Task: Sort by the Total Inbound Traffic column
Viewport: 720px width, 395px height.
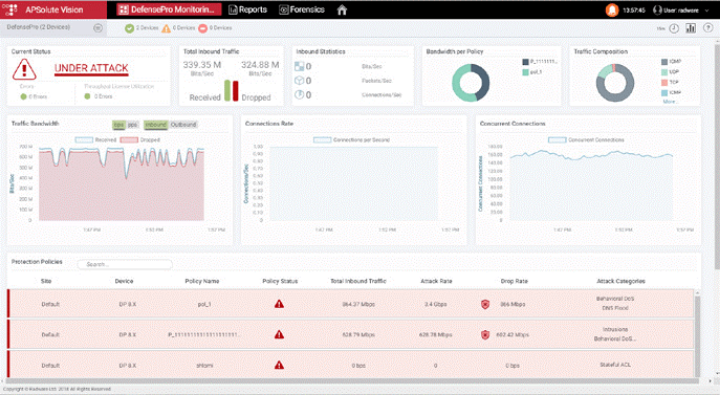Action: click(x=358, y=281)
